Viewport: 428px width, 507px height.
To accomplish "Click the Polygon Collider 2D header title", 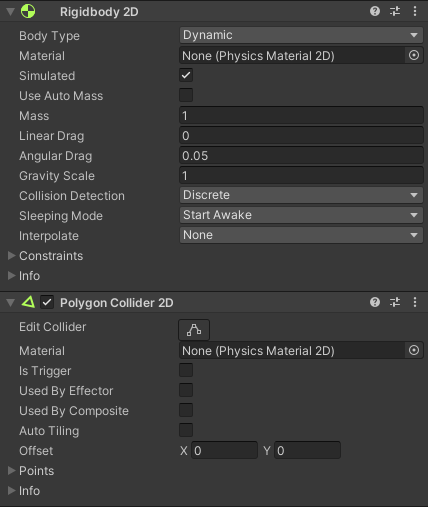I will pos(117,303).
